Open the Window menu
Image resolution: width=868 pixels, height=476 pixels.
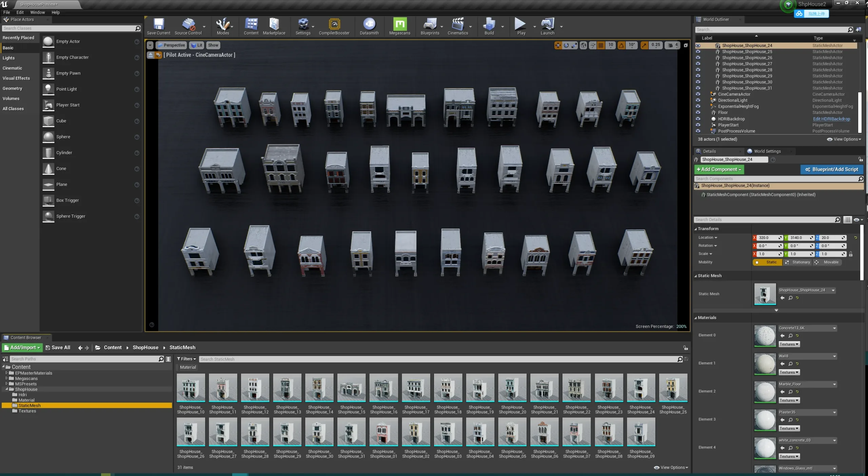(37, 12)
